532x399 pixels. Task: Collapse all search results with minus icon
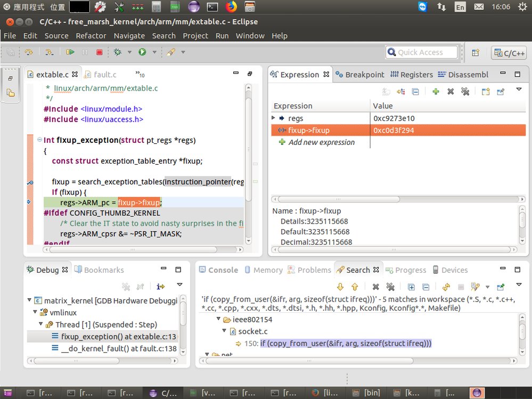426,287
